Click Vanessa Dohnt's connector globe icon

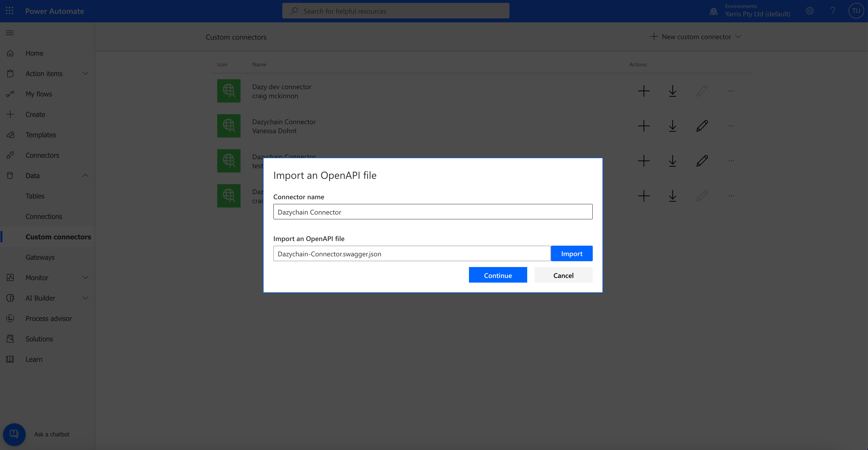229,126
